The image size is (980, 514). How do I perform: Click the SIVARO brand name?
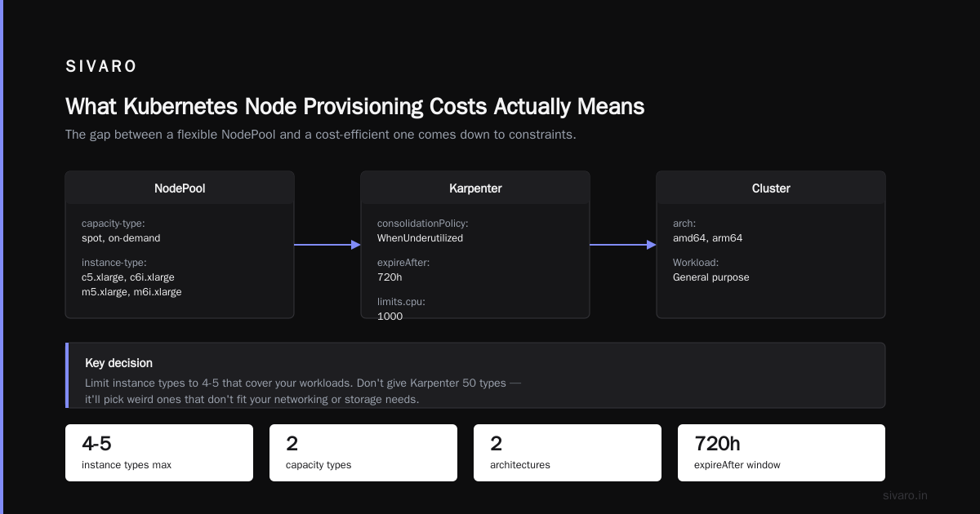point(101,66)
